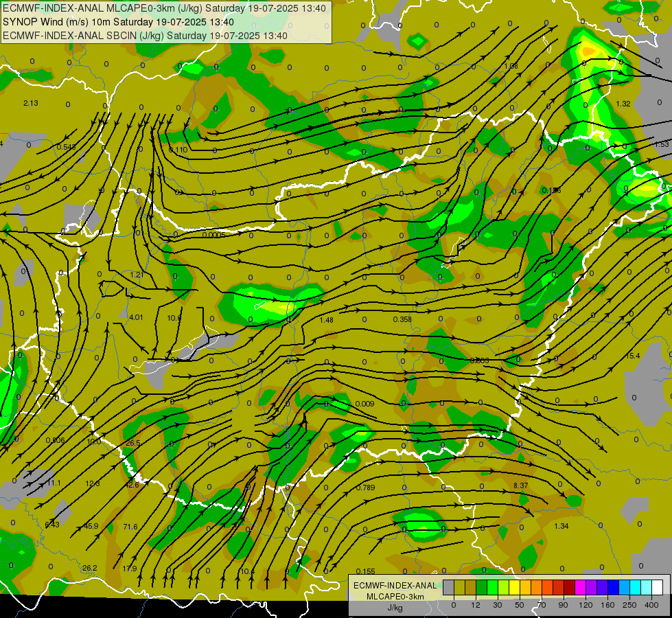This screenshot has width=672, height=618.
Task: Click the legend tick label '30'
Action: click(x=498, y=605)
